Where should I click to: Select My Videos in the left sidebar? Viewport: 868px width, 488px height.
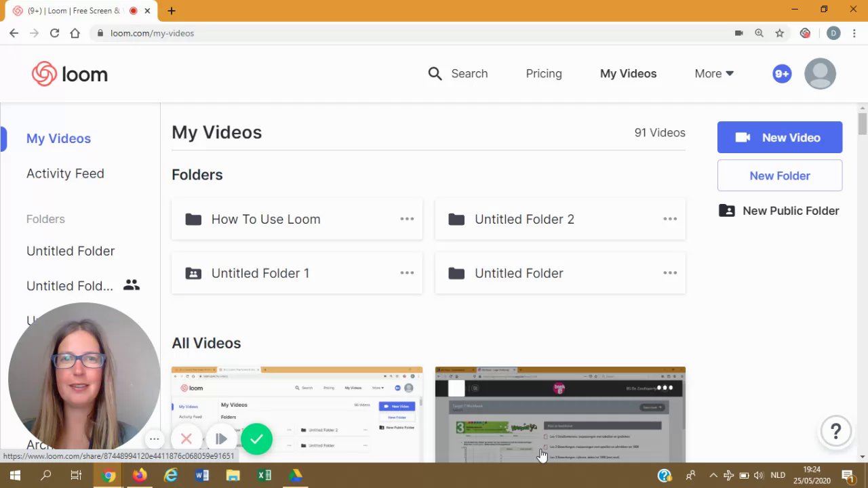tap(58, 138)
